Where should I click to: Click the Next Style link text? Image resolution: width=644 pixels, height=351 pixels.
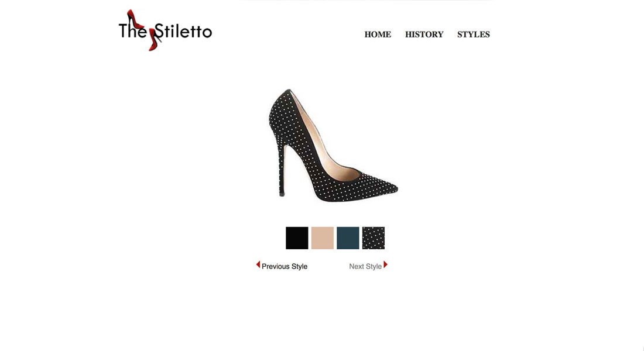(x=365, y=266)
